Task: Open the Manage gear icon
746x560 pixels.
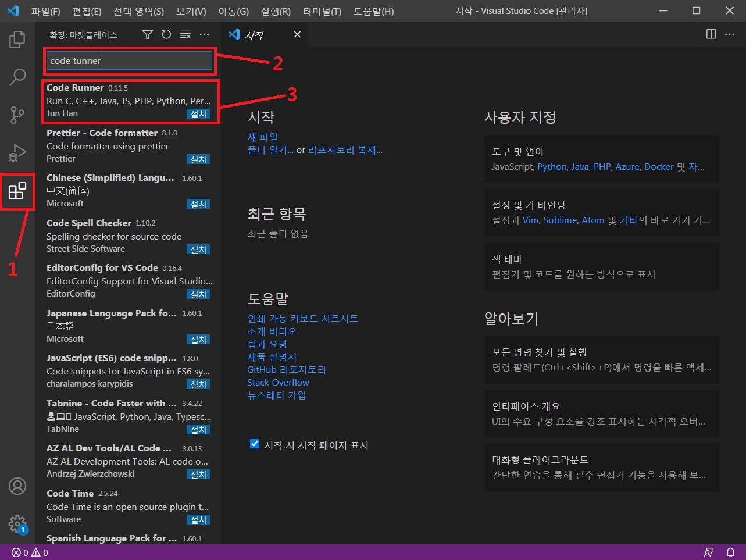Action: [x=17, y=523]
